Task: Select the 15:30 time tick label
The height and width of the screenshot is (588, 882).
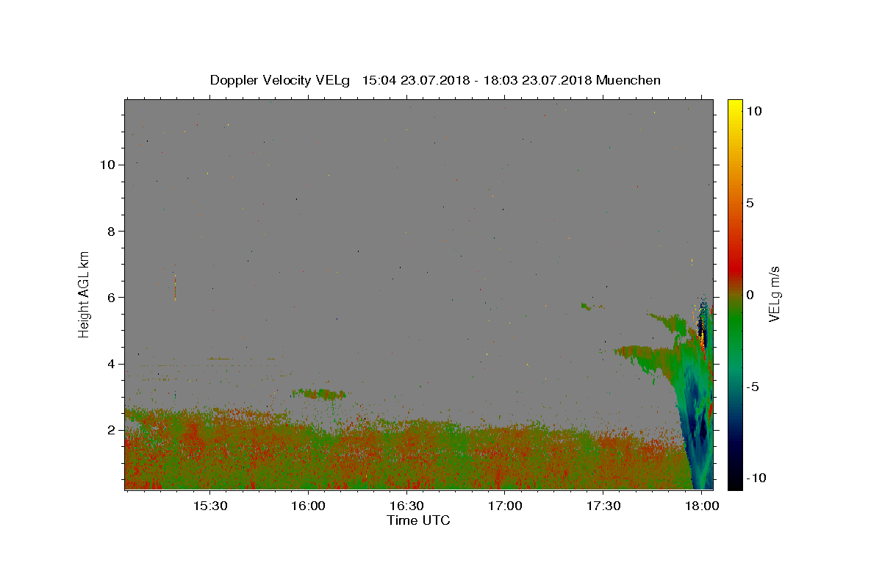Action: 209,506
